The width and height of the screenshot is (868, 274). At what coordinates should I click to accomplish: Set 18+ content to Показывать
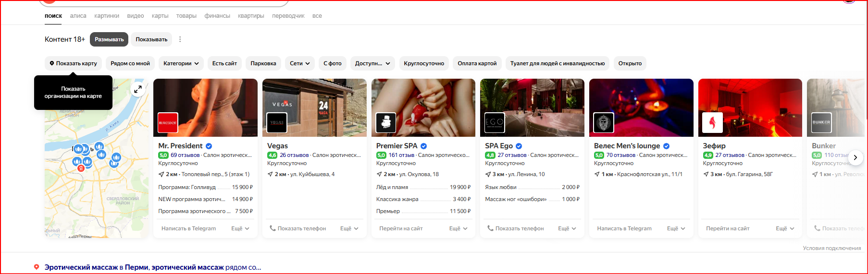pyautogui.click(x=151, y=39)
